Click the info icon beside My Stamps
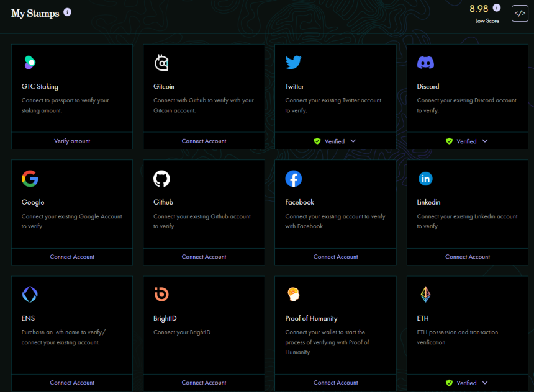Viewport: 534px width, 392px height. click(67, 12)
